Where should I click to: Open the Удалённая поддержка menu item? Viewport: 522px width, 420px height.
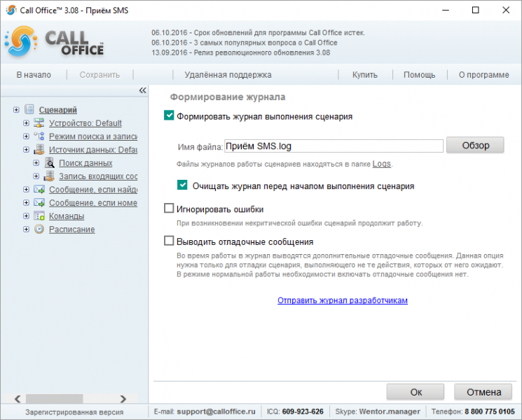coord(228,75)
